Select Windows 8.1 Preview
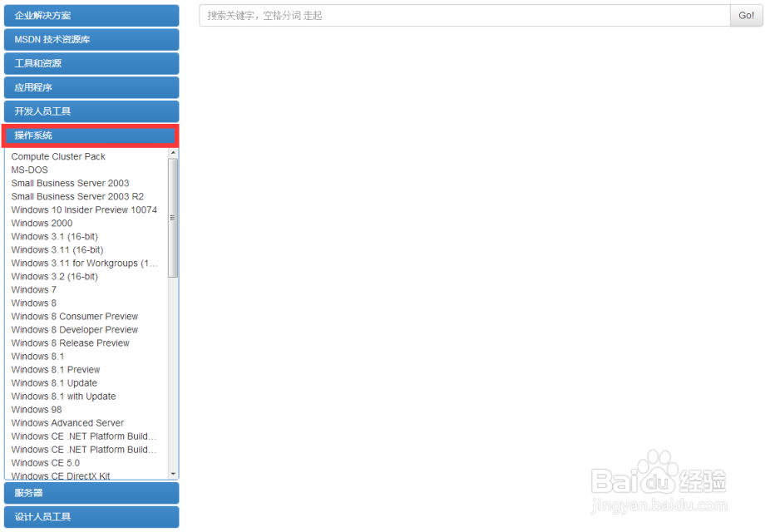This screenshot has height=532, width=770. (x=56, y=370)
